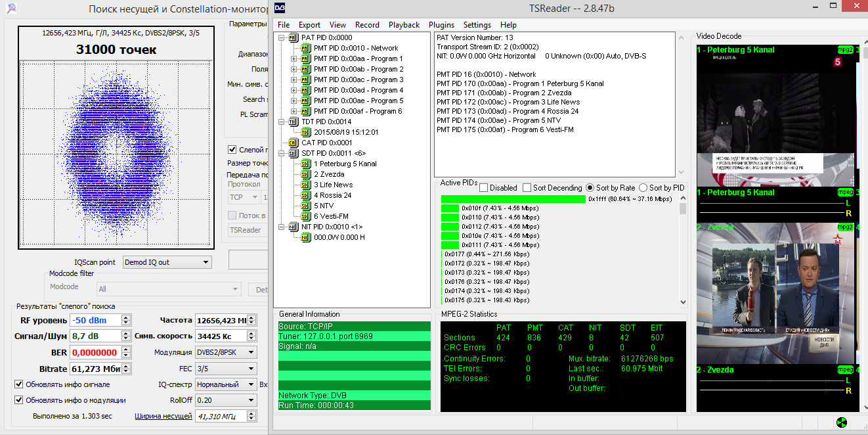
Task: Toggle Обновлять инфо о модуляции checkbox
Action: point(18,400)
